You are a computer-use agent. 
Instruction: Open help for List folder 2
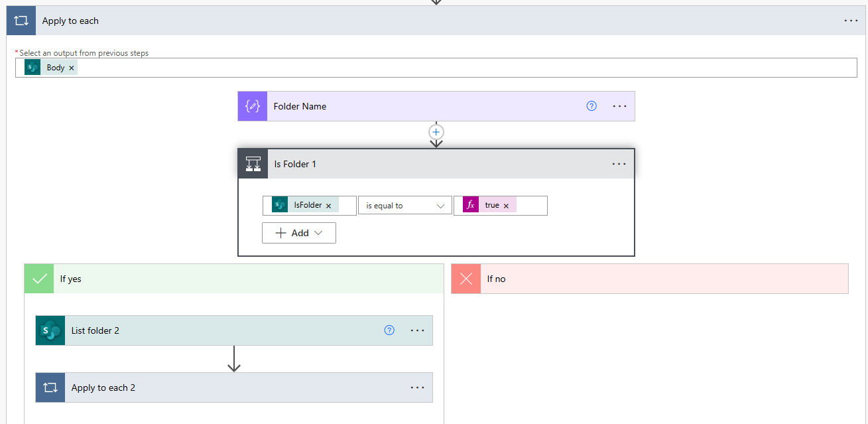click(389, 330)
